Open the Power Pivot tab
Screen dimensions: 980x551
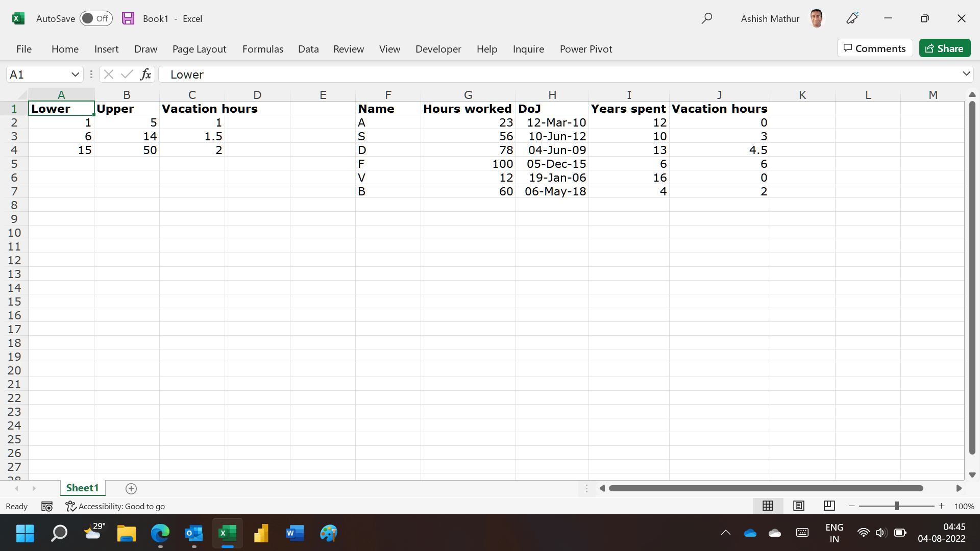tap(585, 49)
